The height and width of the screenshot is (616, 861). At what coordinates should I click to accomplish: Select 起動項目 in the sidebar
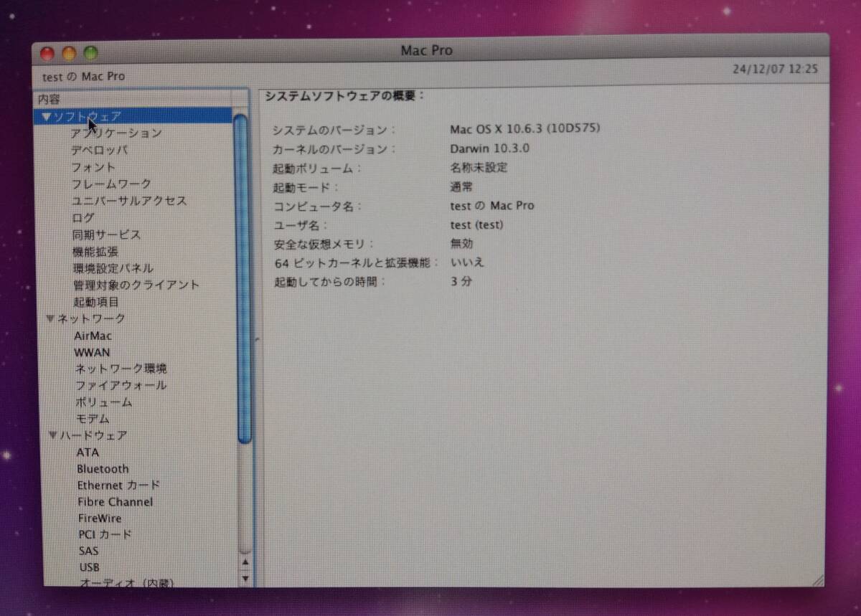(x=96, y=302)
